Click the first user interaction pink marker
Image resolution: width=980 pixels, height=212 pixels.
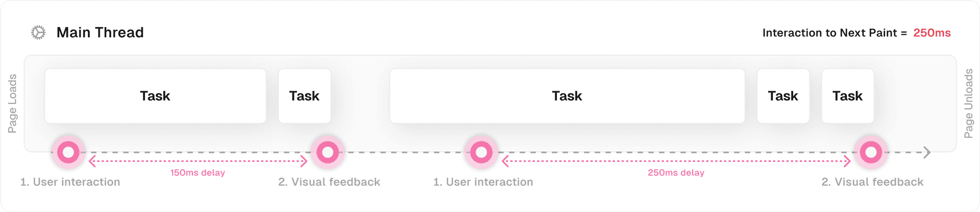pyautogui.click(x=68, y=152)
